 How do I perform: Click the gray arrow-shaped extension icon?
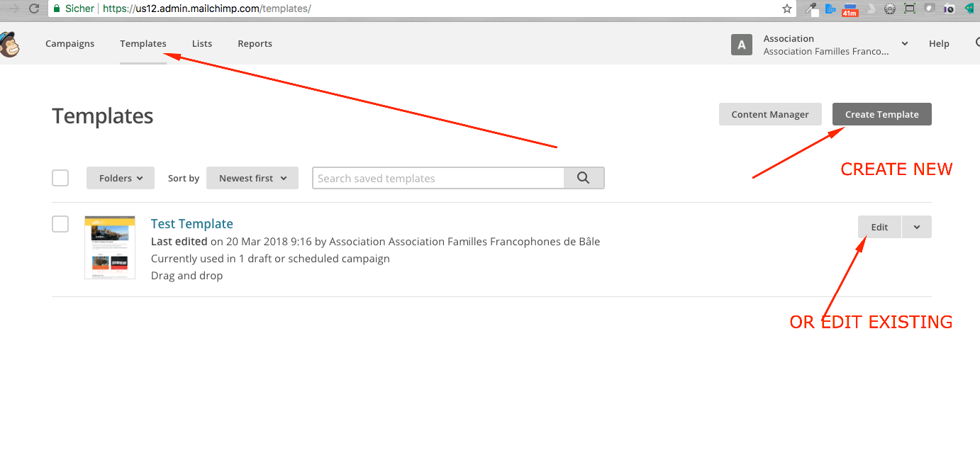871,9
